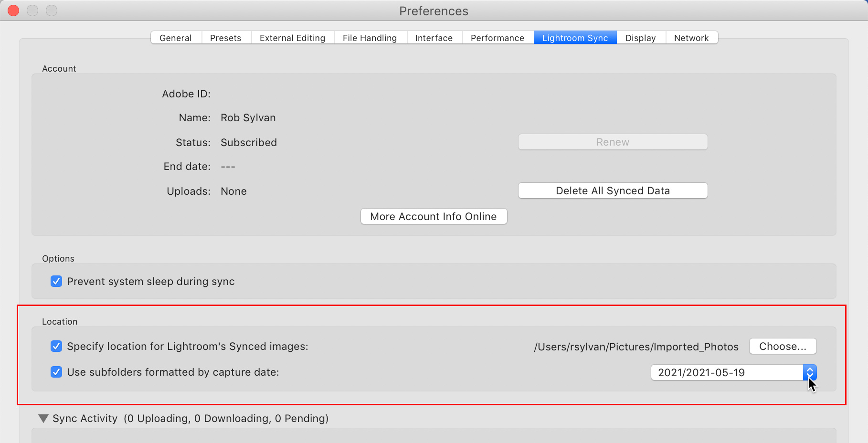Click the Renew subscription button

click(613, 142)
